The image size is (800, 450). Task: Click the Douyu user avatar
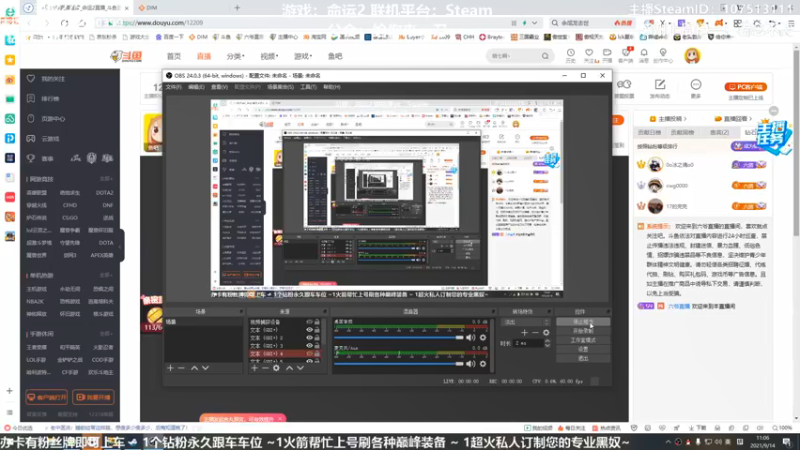tap(692, 56)
